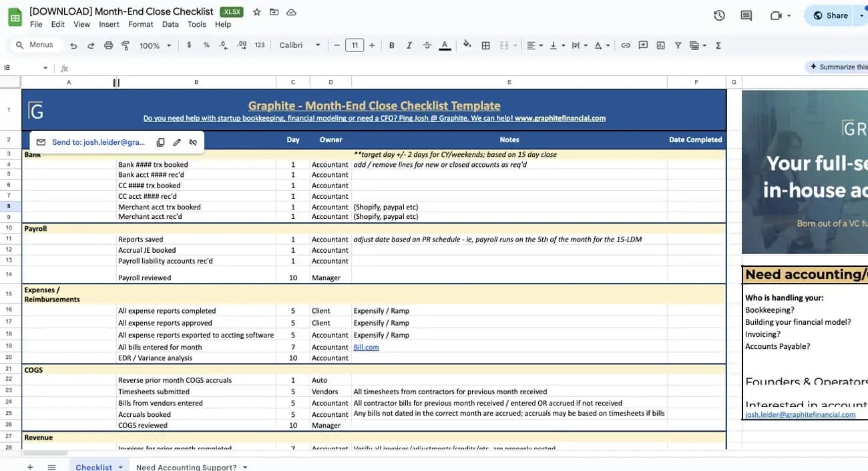Open text rotation dropdown

click(x=602, y=45)
